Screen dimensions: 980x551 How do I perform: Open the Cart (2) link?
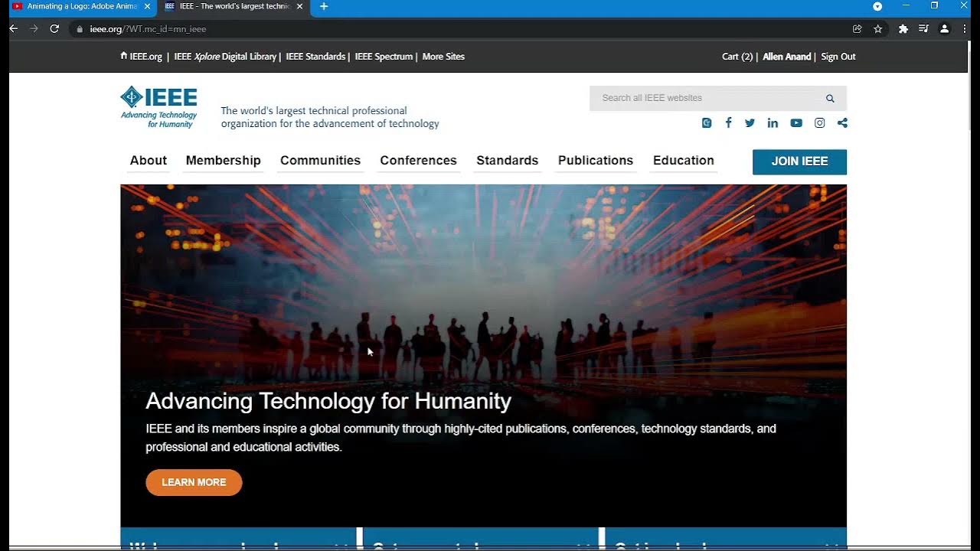[737, 57]
